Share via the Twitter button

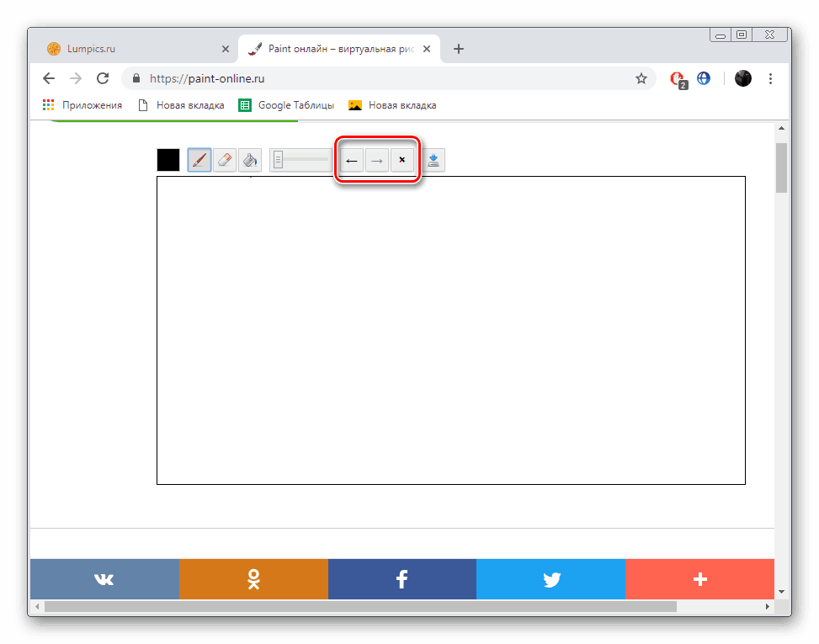point(551,578)
